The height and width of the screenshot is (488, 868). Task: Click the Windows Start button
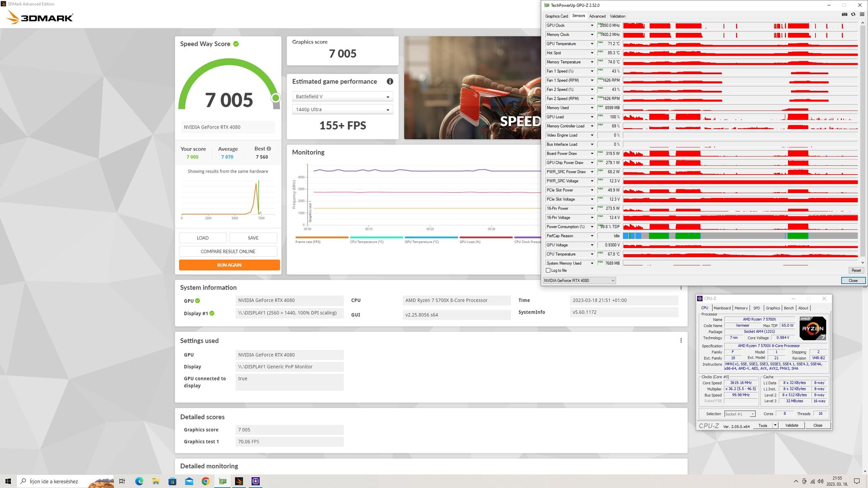8,481
